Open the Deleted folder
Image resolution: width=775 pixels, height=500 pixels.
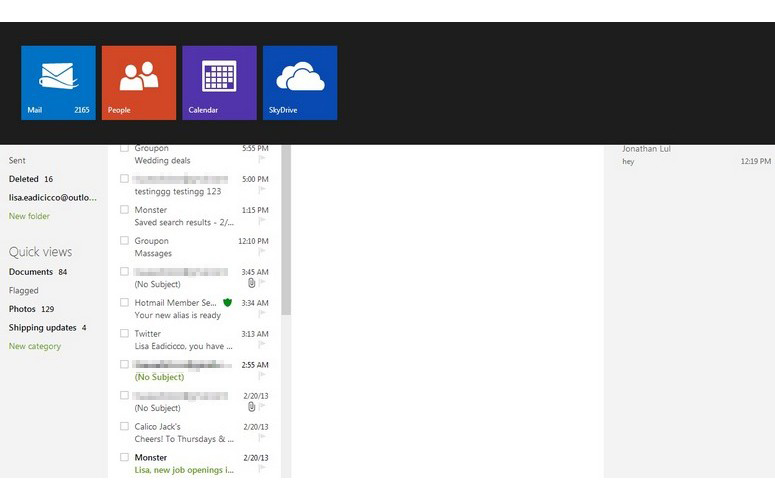(31, 179)
